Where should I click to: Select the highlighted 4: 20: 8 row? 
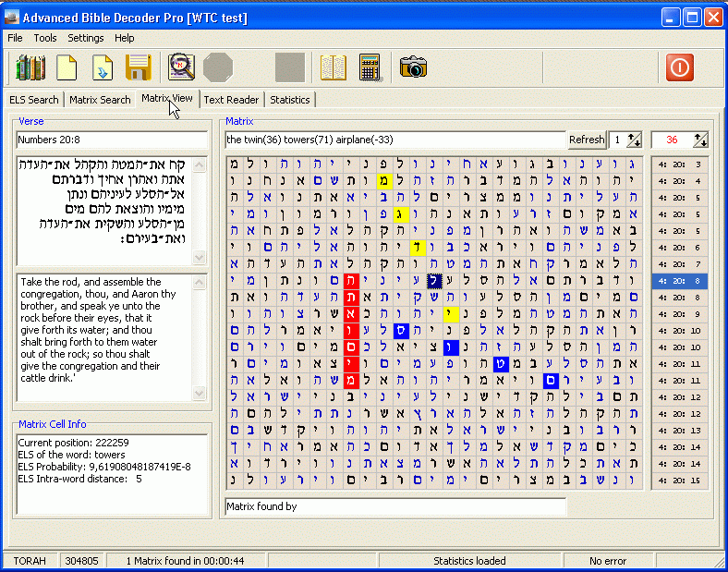click(x=680, y=281)
